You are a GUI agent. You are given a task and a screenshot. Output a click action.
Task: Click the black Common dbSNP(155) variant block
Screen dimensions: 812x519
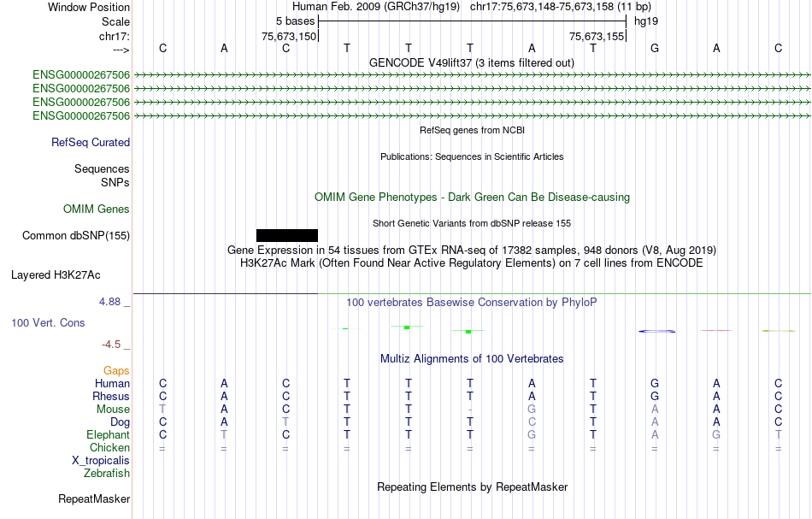(287, 236)
